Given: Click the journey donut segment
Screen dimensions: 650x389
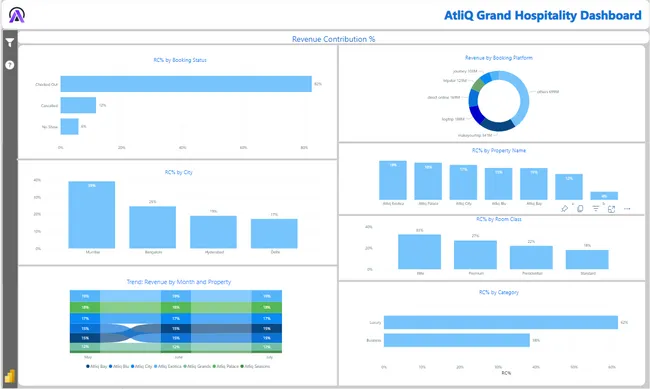Looking at the screenshot, I should pos(485,77).
